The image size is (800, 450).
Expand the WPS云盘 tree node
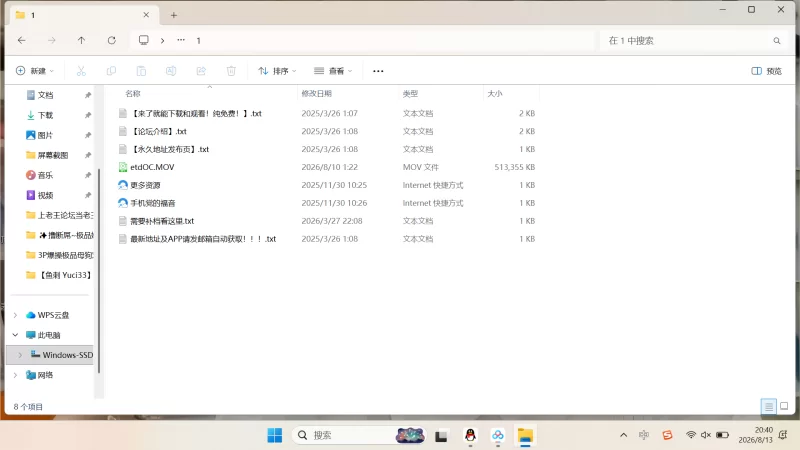coord(15,315)
